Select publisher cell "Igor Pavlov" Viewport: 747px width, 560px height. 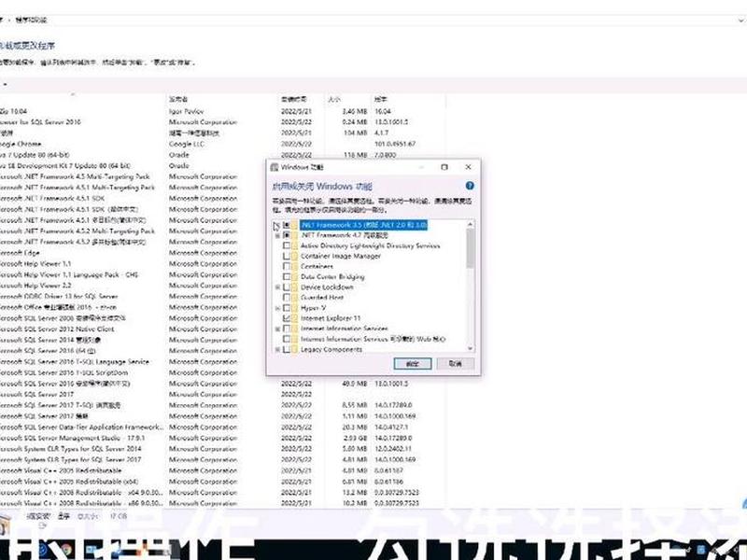(186, 111)
